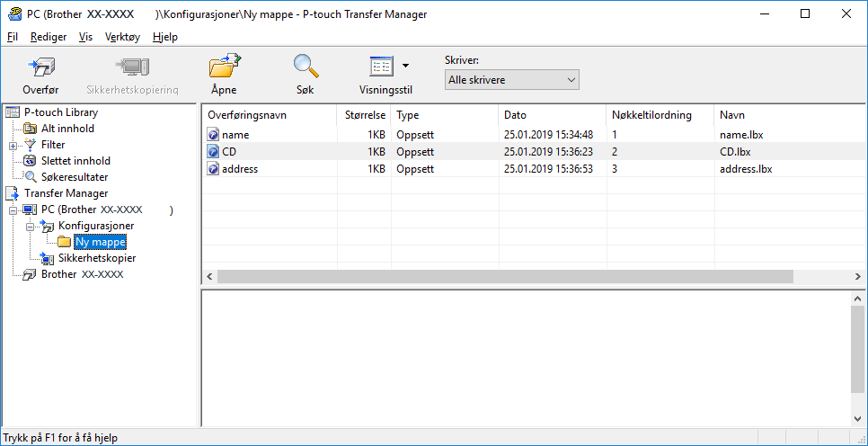This screenshot has height=446, width=868.
Task: Select the address layout row
Action: point(533,169)
